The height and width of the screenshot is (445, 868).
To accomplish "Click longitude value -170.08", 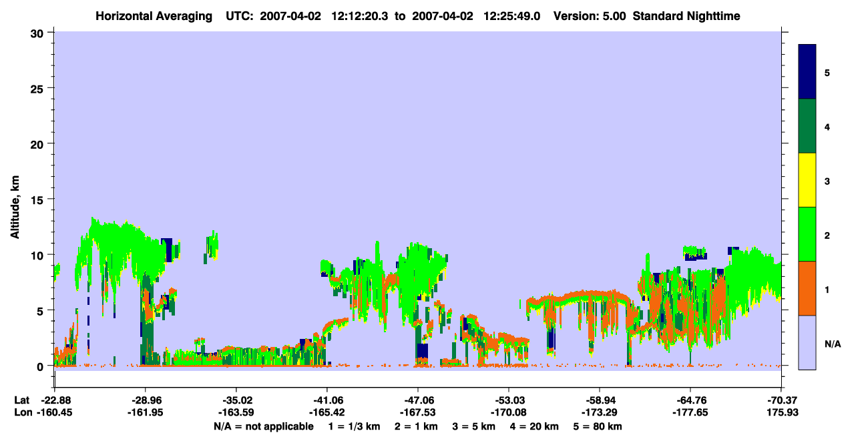I will (x=509, y=413).
